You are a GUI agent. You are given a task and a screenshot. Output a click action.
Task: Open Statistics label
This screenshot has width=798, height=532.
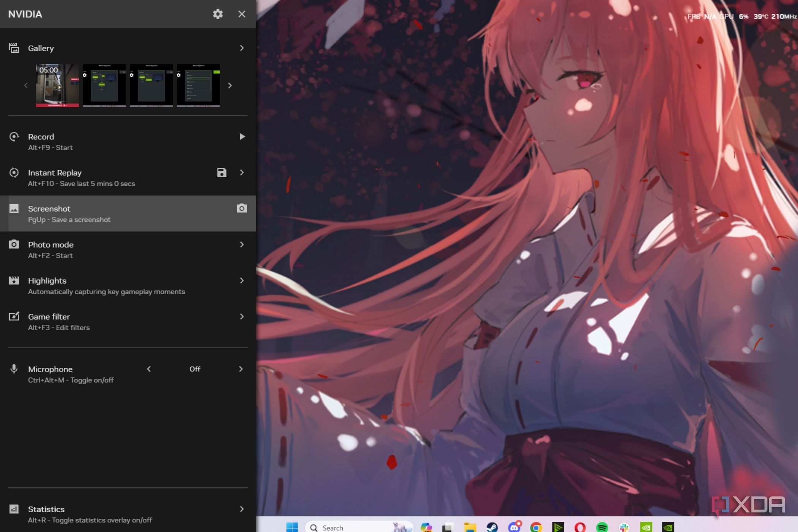click(46, 509)
